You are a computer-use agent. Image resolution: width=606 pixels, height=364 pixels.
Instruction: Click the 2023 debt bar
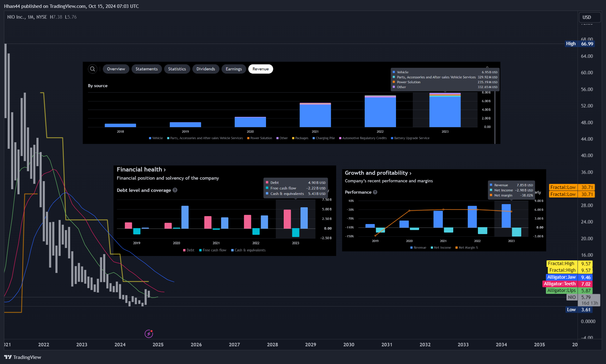[x=287, y=219]
